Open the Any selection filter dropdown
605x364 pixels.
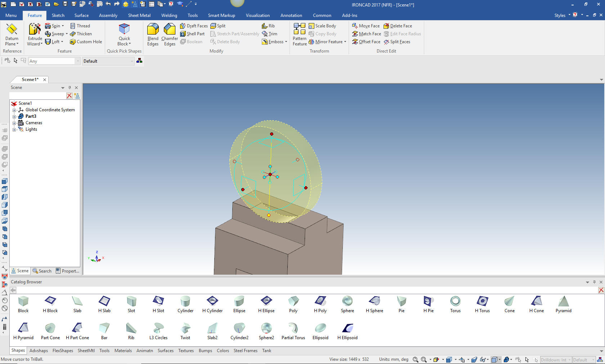(x=77, y=61)
